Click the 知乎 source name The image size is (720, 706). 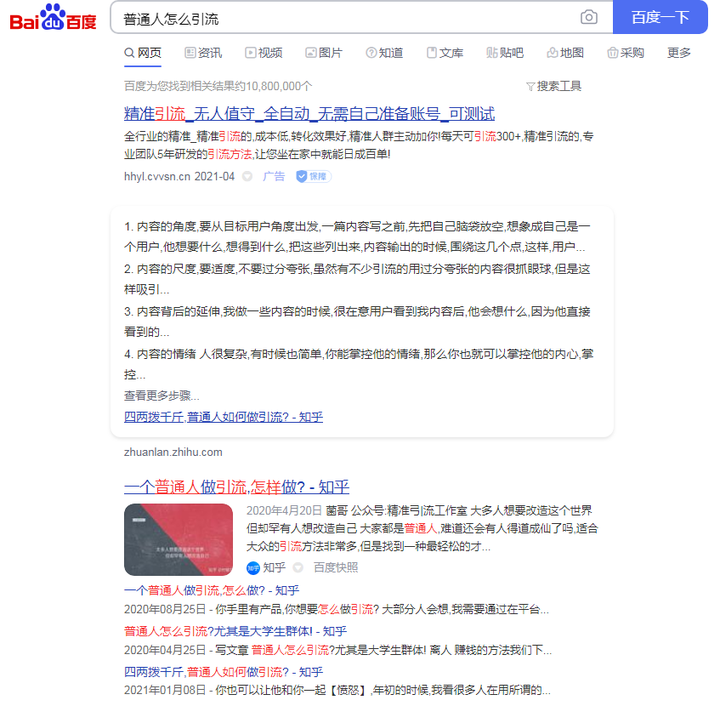[274, 568]
